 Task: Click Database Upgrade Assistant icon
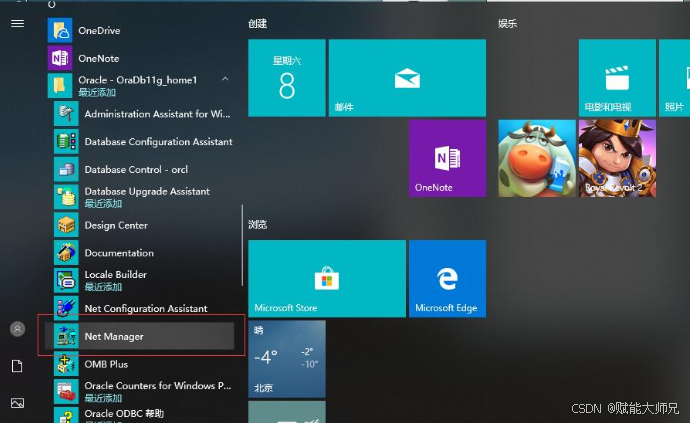click(66, 197)
